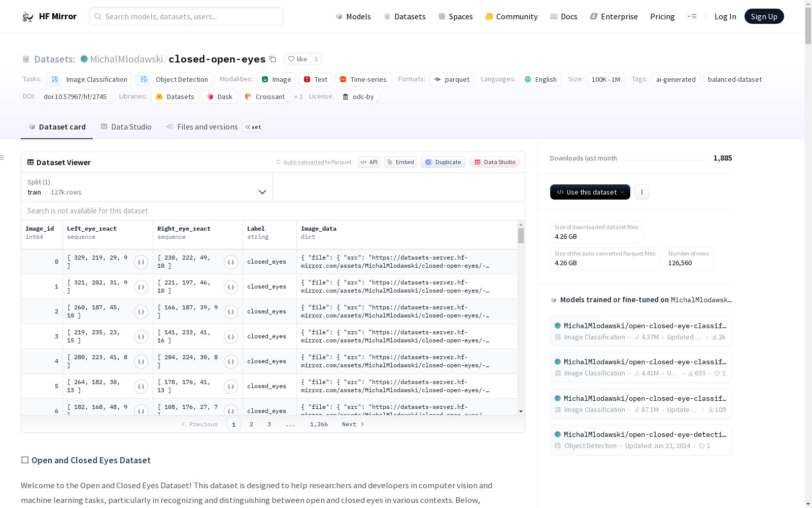This screenshot has height=508, width=812.
Task: Open Spaces in the top navigation
Action: pos(455,17)
